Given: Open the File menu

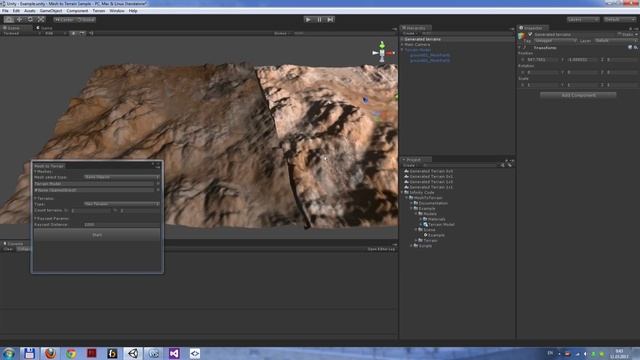Looking at the screenshot, I should coord(5,11).
